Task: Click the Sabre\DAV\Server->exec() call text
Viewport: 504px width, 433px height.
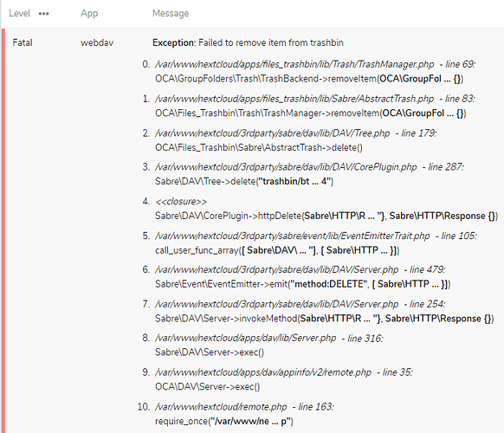Action: [210, 352]
